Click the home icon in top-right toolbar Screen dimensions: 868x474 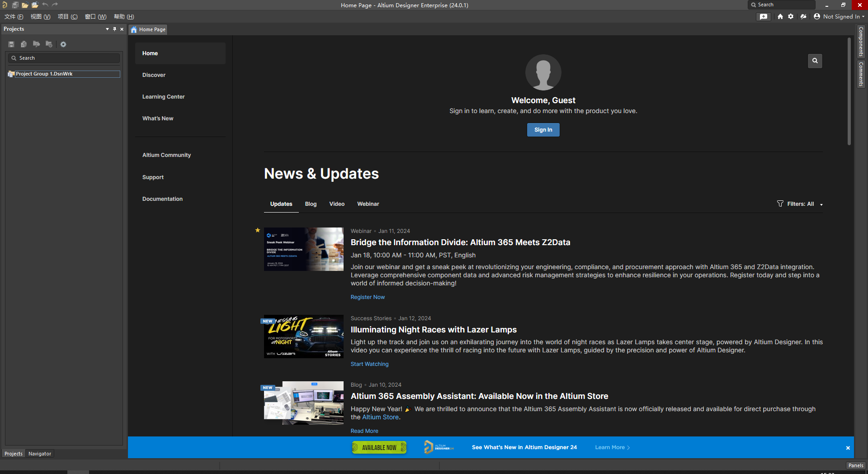780,17
